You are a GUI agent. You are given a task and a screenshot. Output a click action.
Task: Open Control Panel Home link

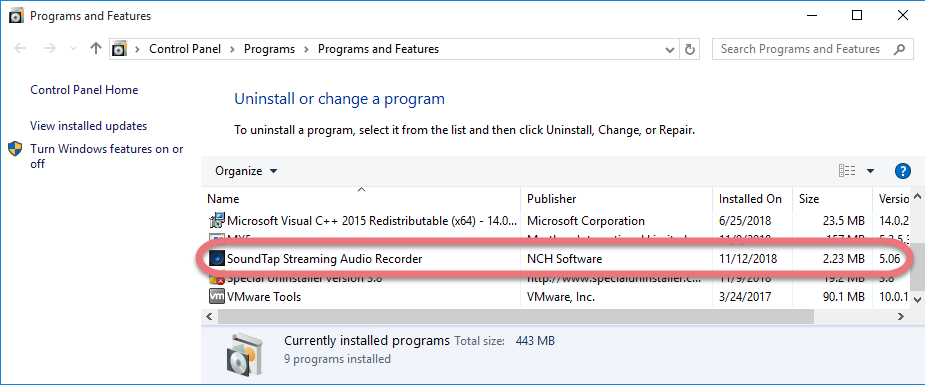84,90
